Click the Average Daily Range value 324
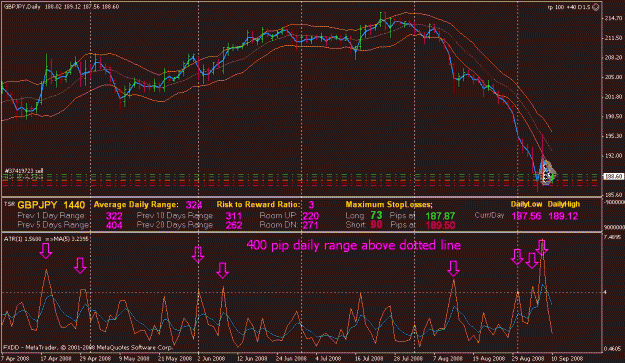Image resolution: width=625 pixels, height=363 pixels. (x=194, y=205)
